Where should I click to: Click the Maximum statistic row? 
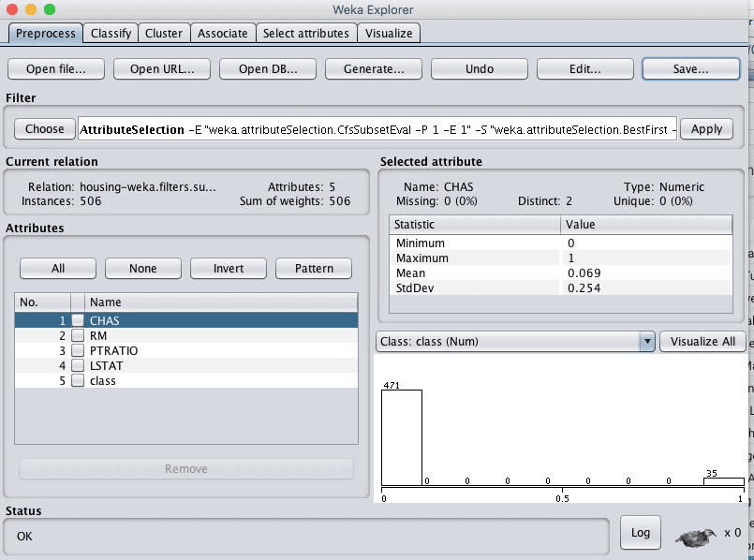pyautogui.click(x=561, y=258)
